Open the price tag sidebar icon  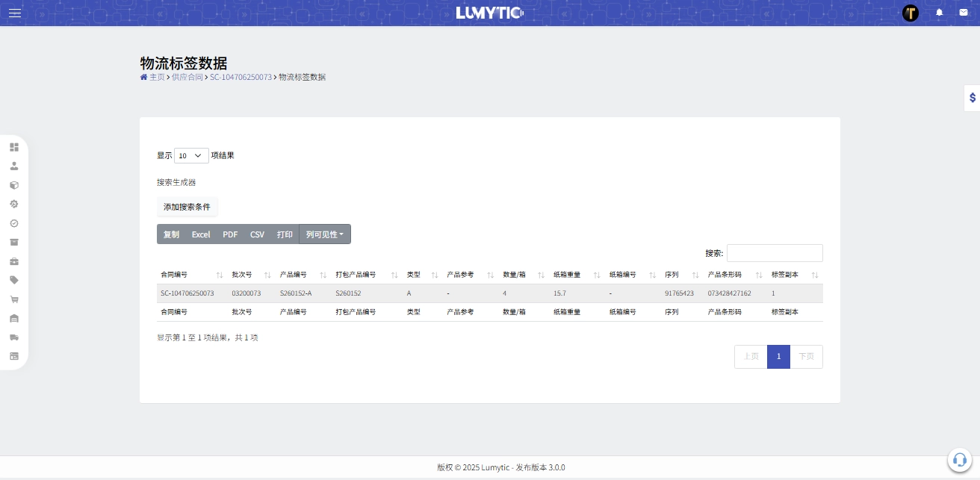[14, 280]
